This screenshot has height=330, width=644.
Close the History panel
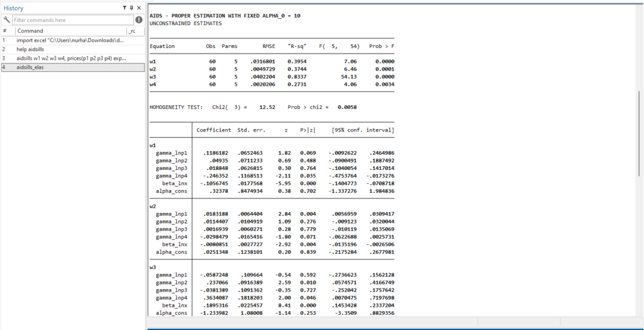click(x=139, y=8)
